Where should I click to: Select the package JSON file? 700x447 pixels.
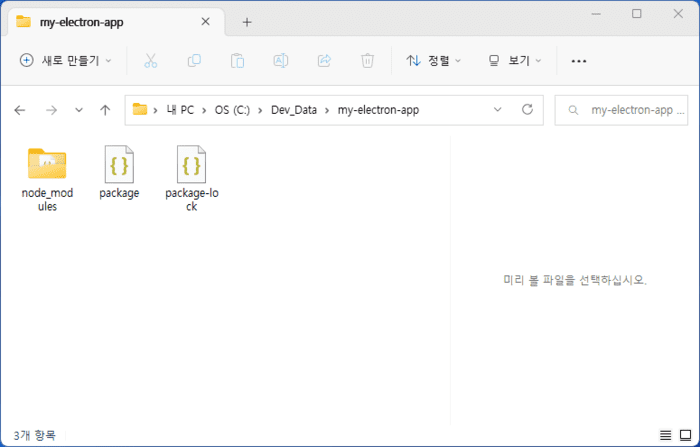(x=119, y=173)
